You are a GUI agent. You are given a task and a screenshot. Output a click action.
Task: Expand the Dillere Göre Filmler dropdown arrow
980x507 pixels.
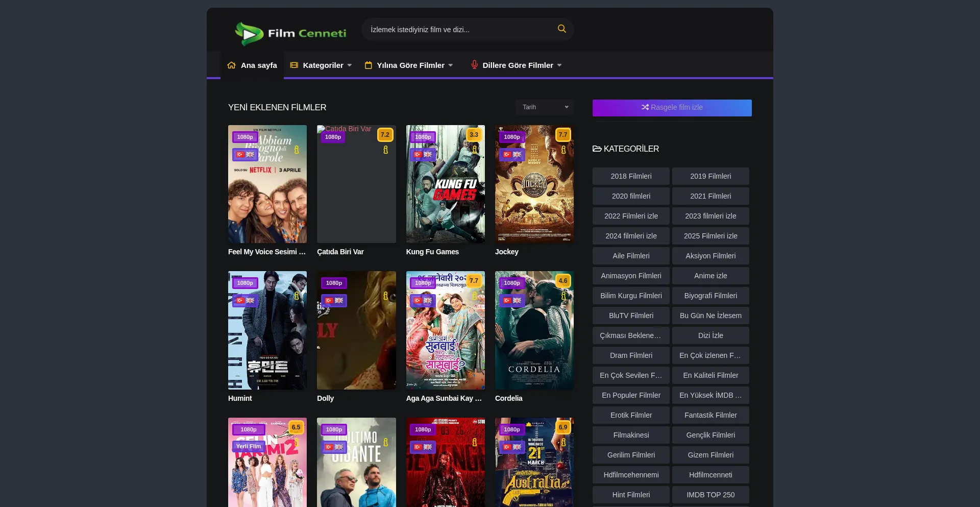point(559,65)
